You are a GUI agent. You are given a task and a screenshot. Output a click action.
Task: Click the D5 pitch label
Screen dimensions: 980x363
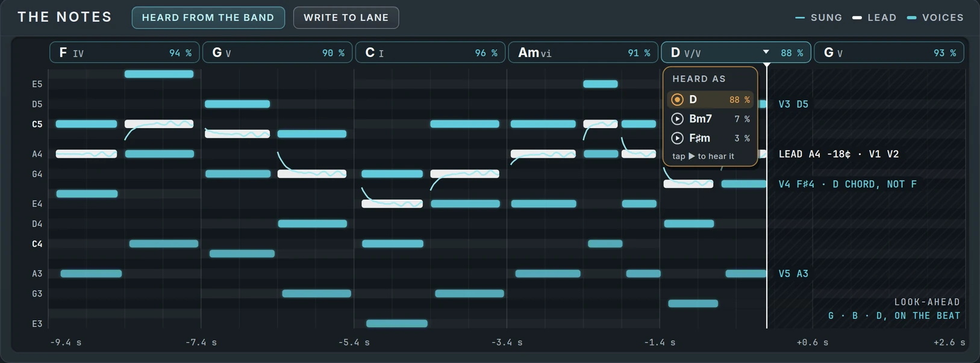(x=37, y=104)
